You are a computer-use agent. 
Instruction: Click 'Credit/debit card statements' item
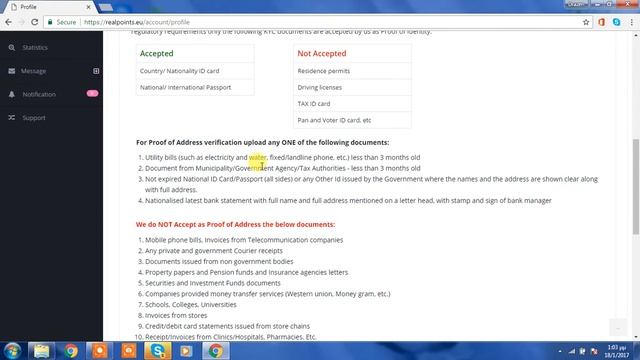click(x=227, y=326)
